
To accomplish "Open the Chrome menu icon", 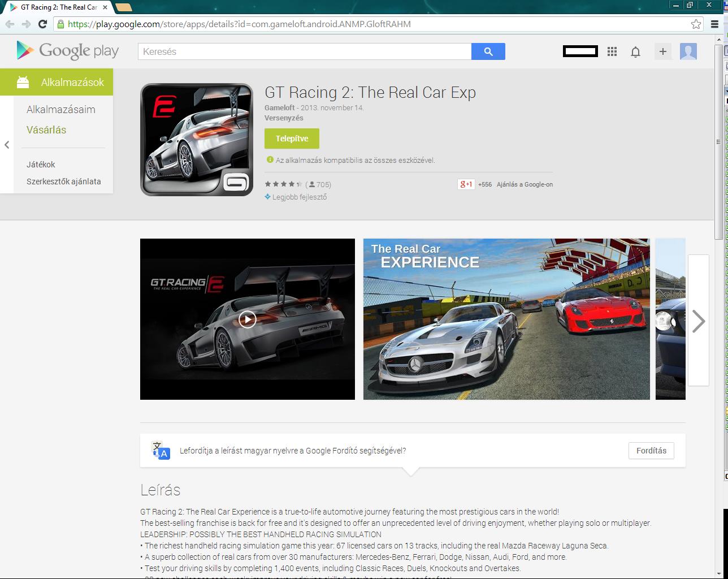I will click(715, 24).
